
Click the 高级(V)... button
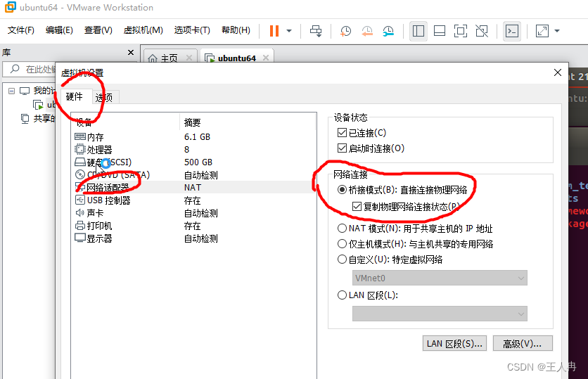click(523, 343)
